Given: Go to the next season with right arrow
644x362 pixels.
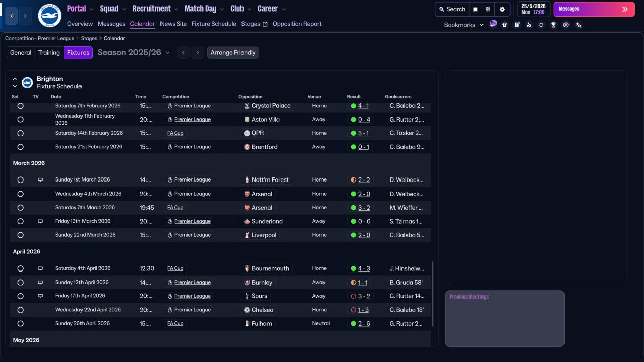Looking at the screenshot, I should (x=198, y=53).
